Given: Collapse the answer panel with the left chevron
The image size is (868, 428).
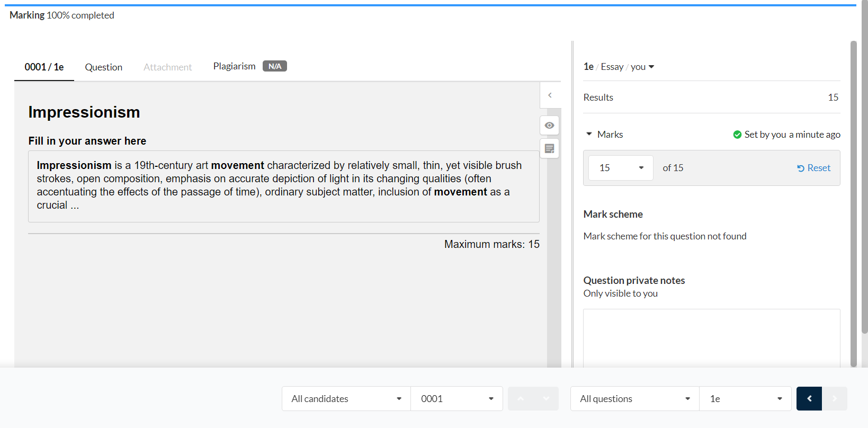Looking at the screenshot, I should point(550,95).
